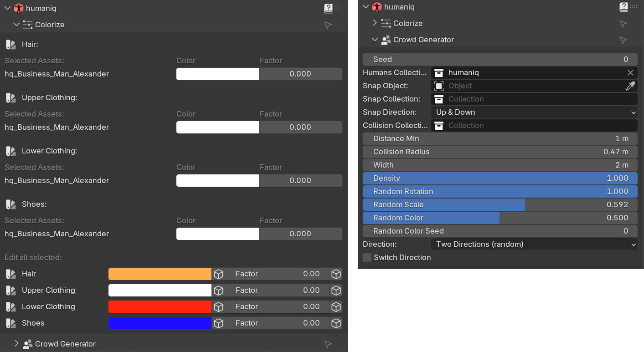This screenshot has height=352, width=644.
Task: Click the Shoes section material icon
Action: (10, 204)
